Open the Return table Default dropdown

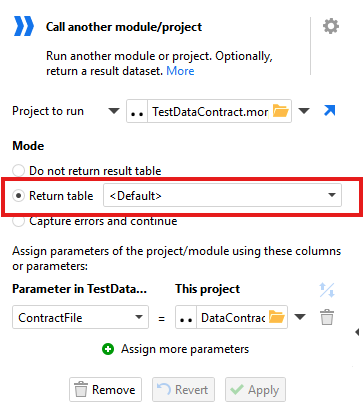(x=222, y=195)
